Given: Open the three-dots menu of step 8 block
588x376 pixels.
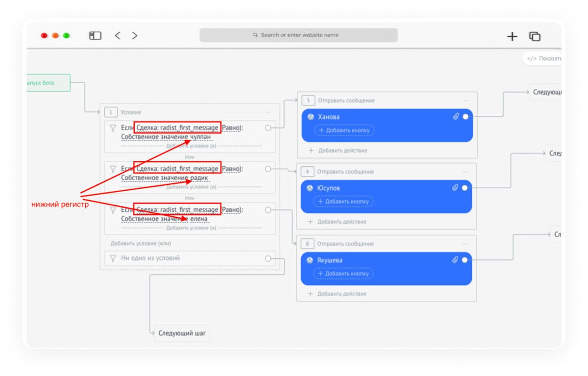Looking at the screenshot, I should point(465,244).
